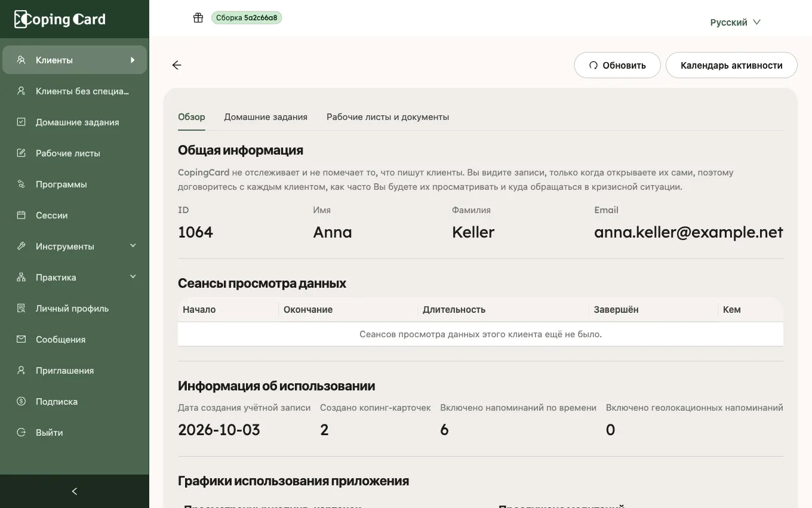
Task: Click the Общая информация heading
Action: pos(241,150)
